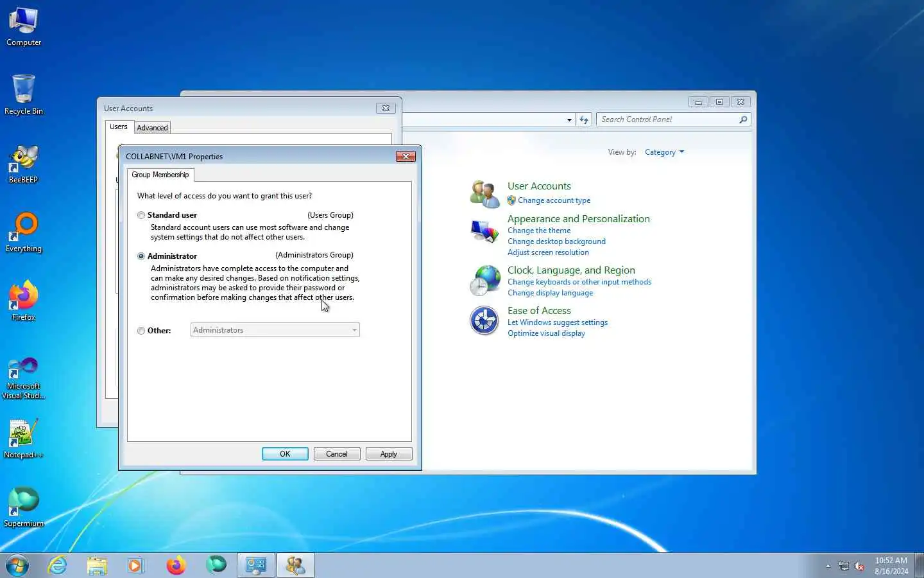Viewport: 924px width, 578px height.
Task: Launch Notepad++ from the desktop
Action: coord(24,439)
